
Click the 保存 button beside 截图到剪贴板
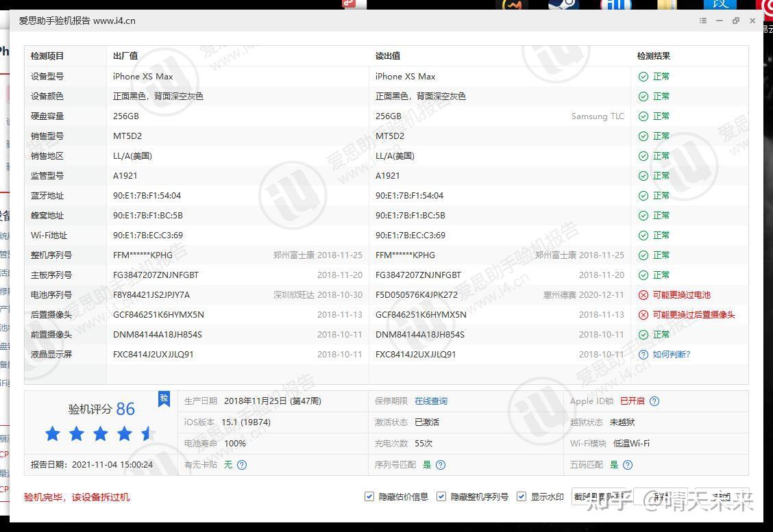click(x=660, y=496)
